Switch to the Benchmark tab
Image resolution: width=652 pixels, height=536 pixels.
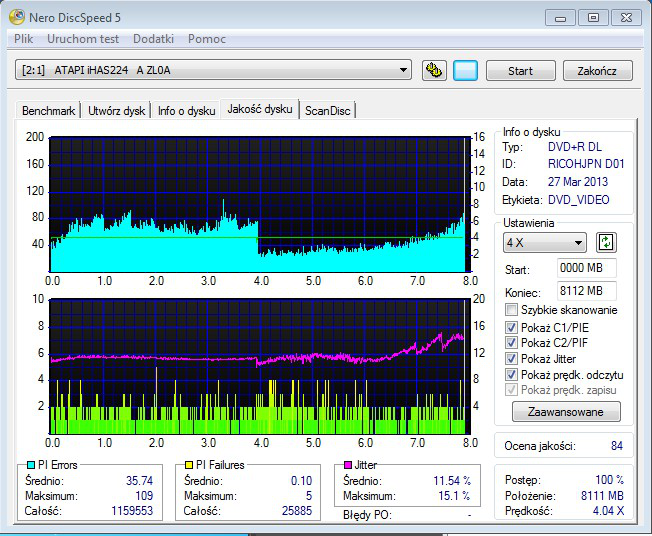[48, 111]
